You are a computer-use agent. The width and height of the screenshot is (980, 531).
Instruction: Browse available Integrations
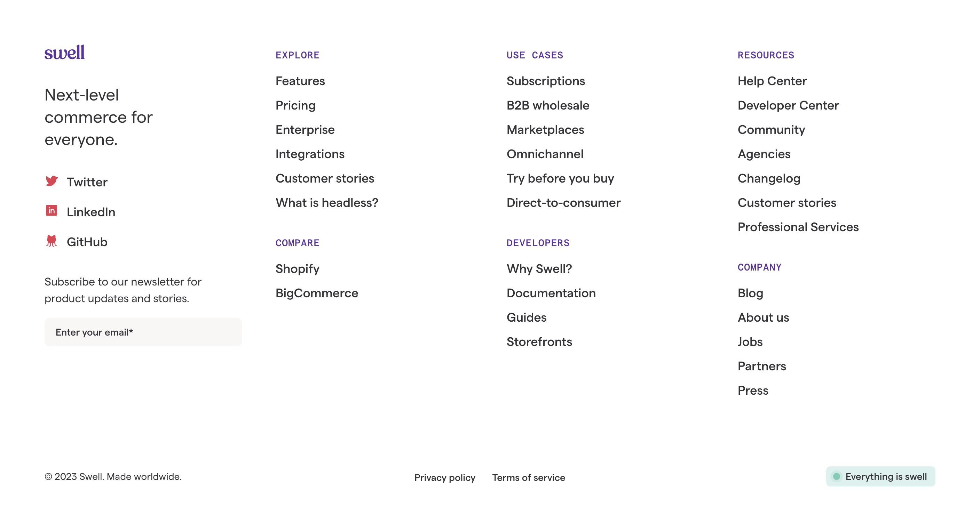[x=310, y=154]
